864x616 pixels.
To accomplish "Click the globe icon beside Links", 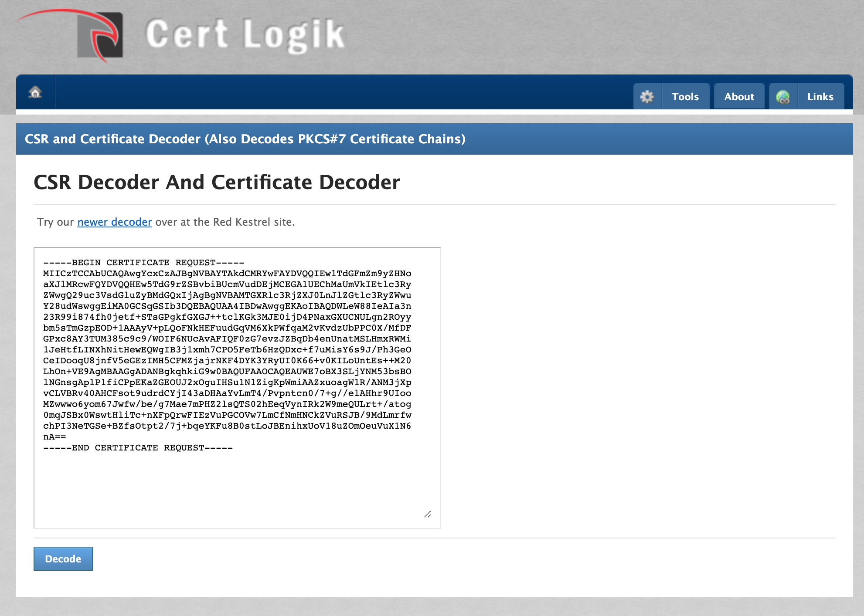I will [x=783, y=97].
